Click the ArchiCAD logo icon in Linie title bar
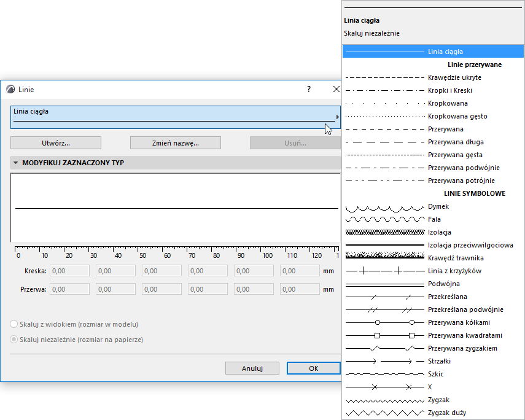Viewport: 525px width, 420px height. [10, 89]
